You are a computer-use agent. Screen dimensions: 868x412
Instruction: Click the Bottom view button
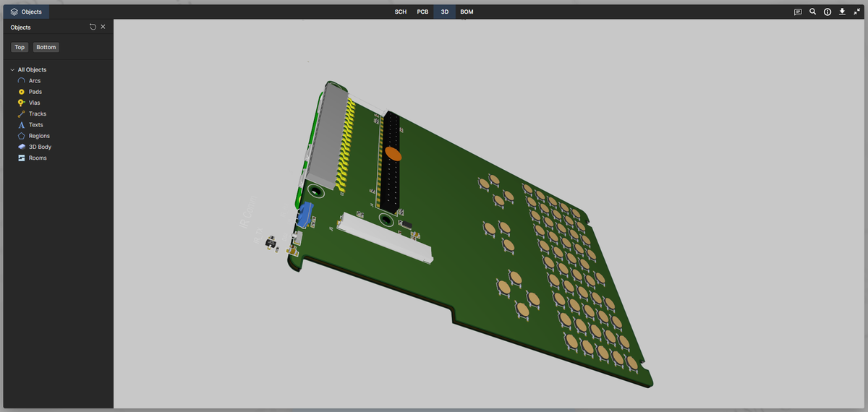click(46, 47)
